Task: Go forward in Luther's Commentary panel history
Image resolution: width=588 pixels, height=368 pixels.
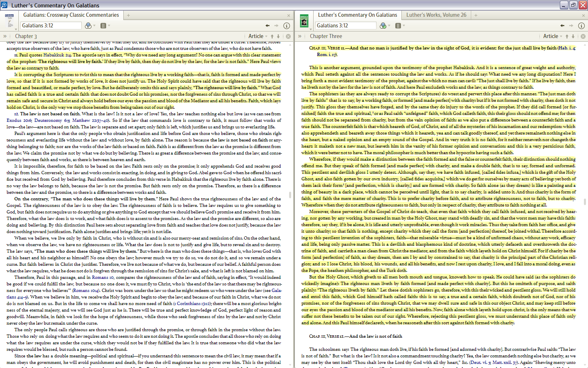Action: click(x=571, y=25)
